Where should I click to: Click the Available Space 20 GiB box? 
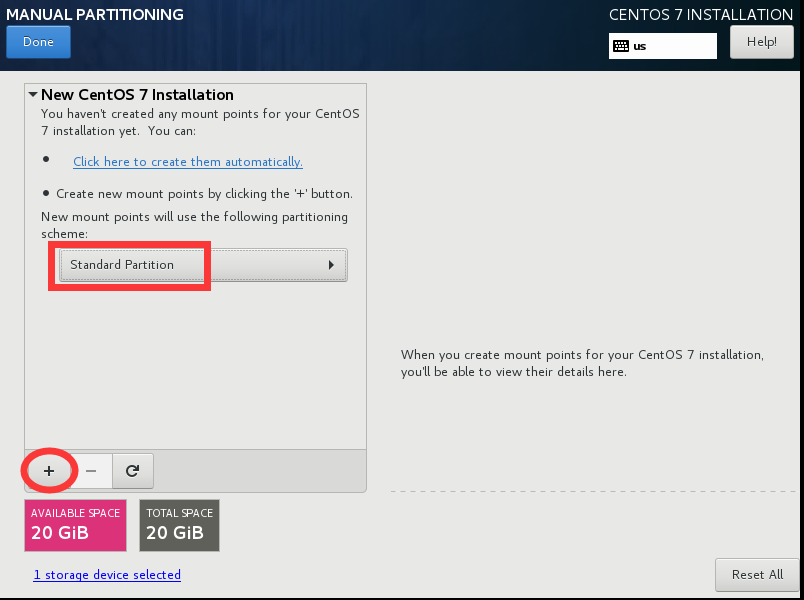click(x=75, y=526)
